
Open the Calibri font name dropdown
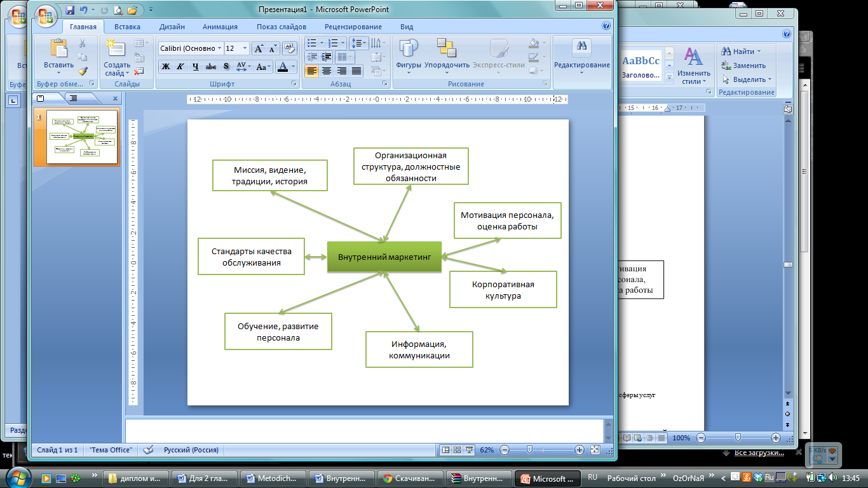220,48
